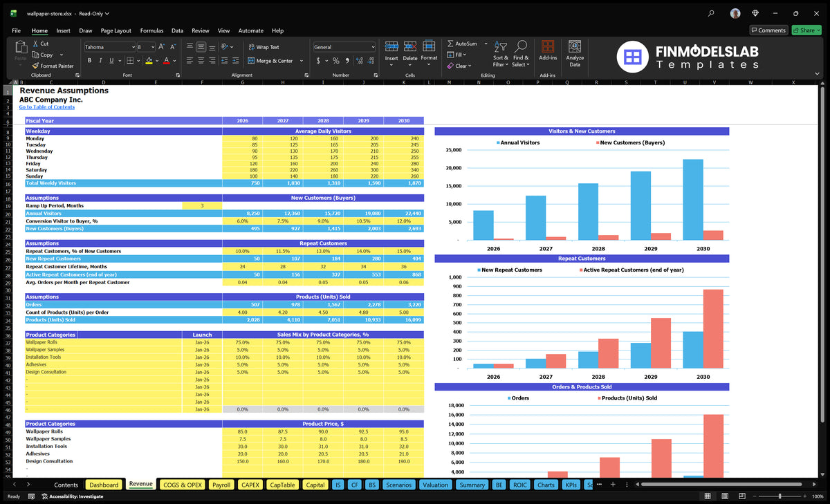
Task: Click the zoom slider in status bar
Action: pos(780,496)
